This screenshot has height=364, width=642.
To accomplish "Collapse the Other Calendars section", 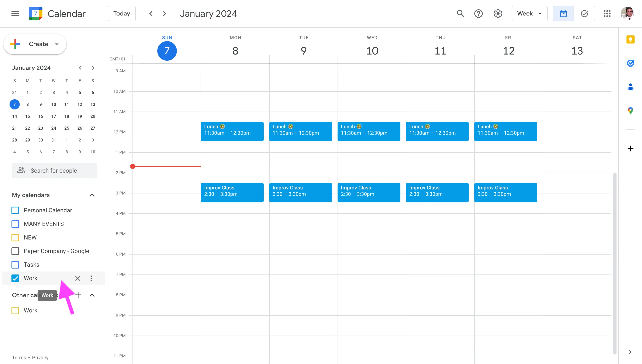I will pos(92,295).
